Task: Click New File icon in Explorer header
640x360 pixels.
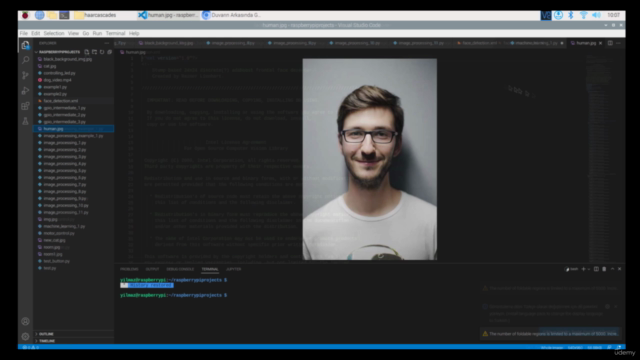Action: point(87,52)
